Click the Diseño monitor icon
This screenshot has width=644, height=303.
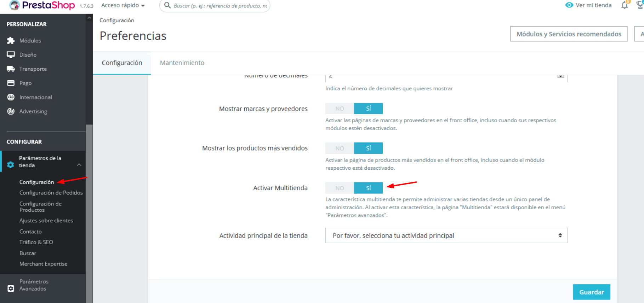11,55
